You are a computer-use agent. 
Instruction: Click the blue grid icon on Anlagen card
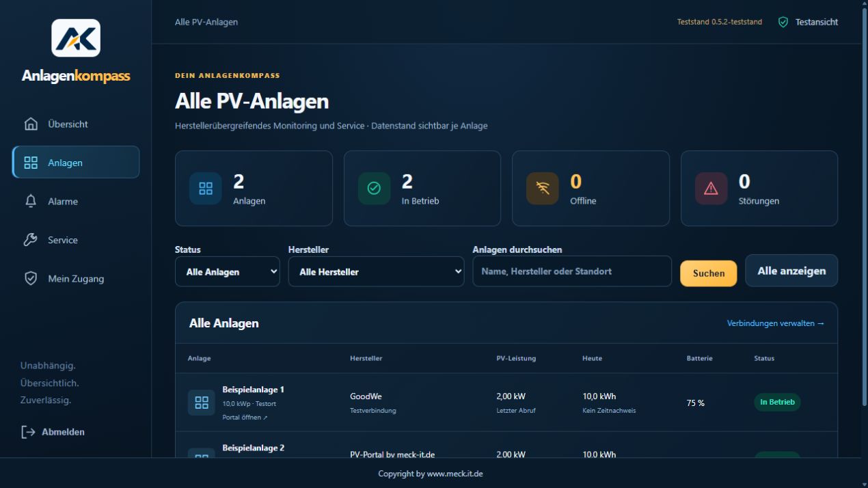click(x=206, y=189)
